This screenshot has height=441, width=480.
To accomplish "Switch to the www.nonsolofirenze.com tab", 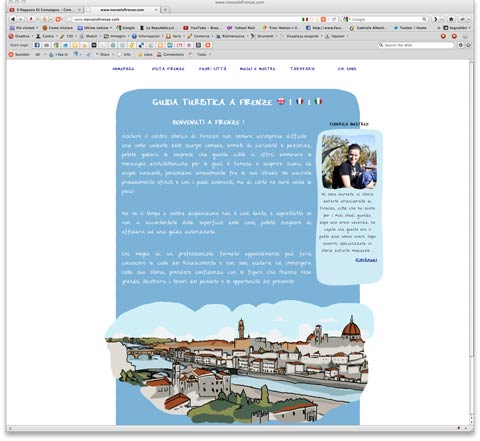I will [122, 10].
